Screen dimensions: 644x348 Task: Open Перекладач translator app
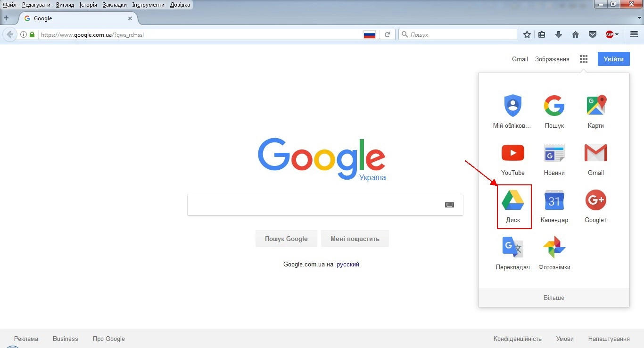pos(512,253)
